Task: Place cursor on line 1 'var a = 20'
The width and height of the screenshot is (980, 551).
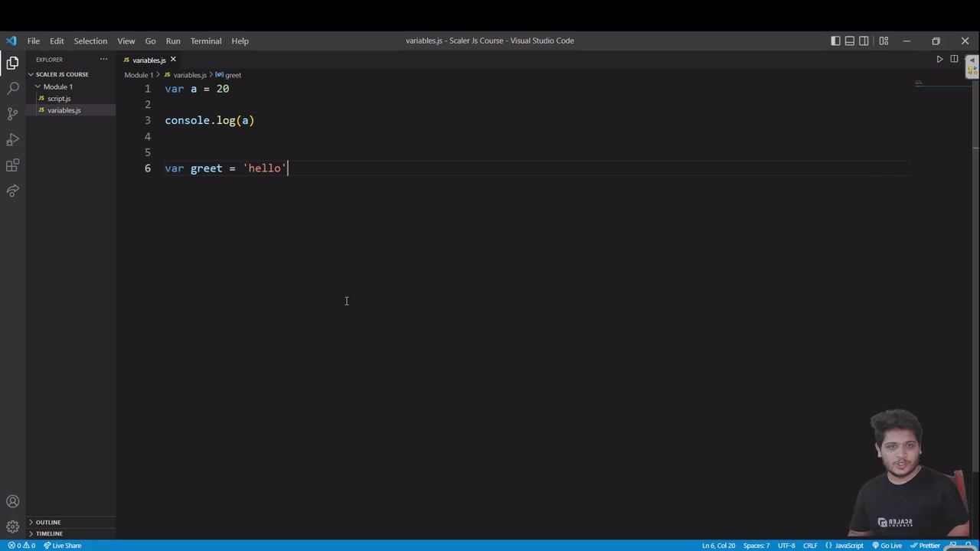Action: click(197, 89)
